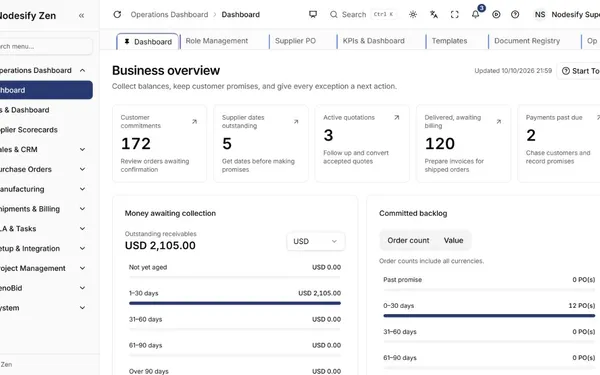Open Customer commitments card arrow icon

(x=194, y=122)
